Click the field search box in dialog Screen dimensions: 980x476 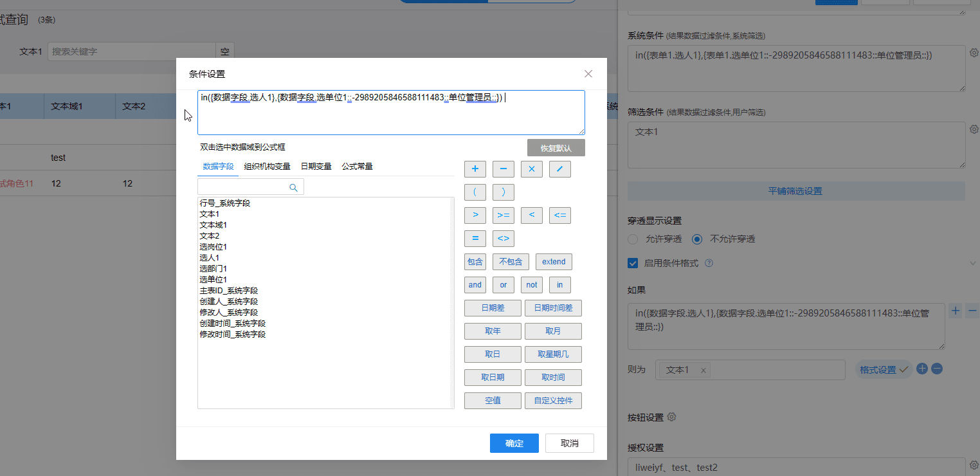[x=250, y=187]
